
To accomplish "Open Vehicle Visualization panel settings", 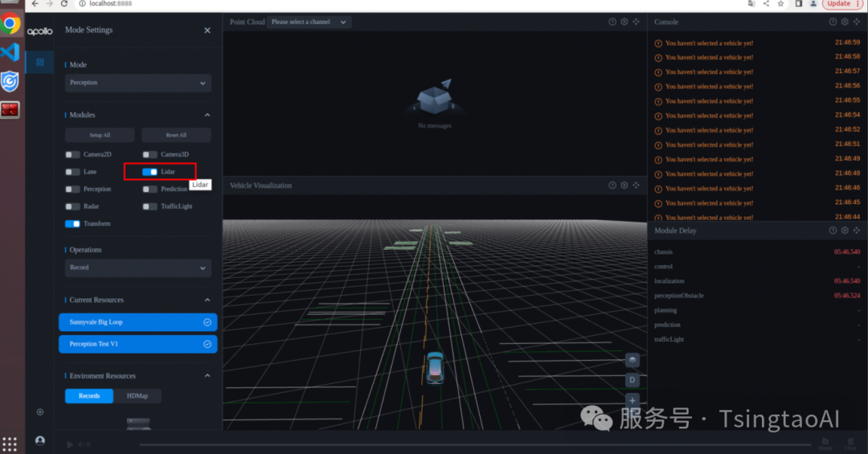I will (x=624, y=185).
